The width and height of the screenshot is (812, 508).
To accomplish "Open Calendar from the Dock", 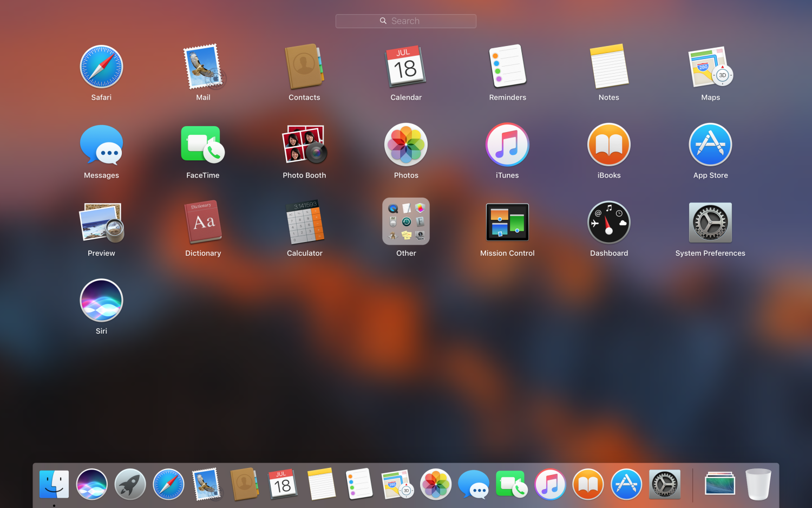I will [283, 484].
